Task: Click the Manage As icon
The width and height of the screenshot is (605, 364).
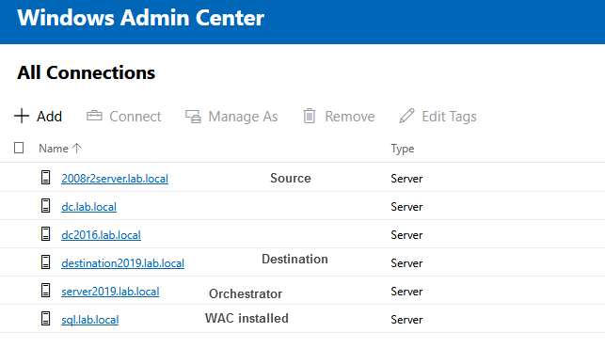Action: 193,116
